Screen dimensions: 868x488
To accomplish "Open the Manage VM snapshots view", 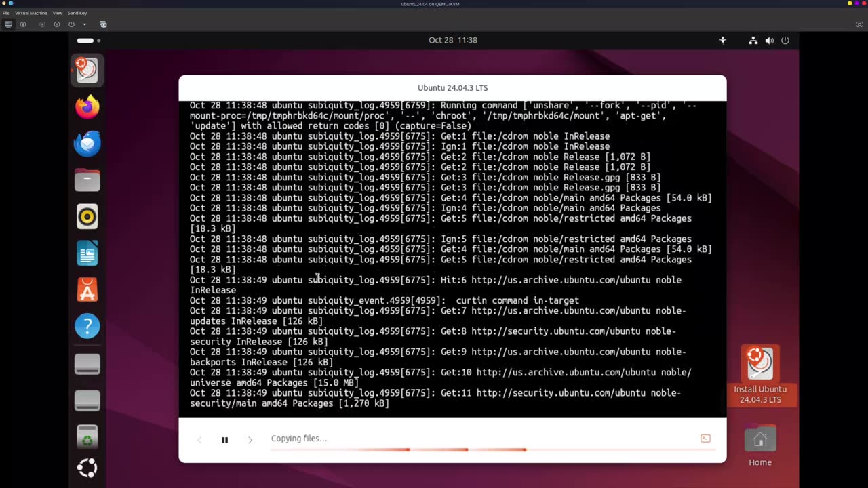I will [103, 24].
